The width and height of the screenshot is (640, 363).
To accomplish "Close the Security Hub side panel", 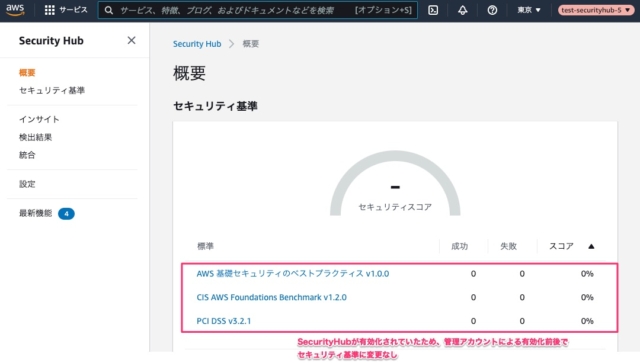I will pos(131,40).
